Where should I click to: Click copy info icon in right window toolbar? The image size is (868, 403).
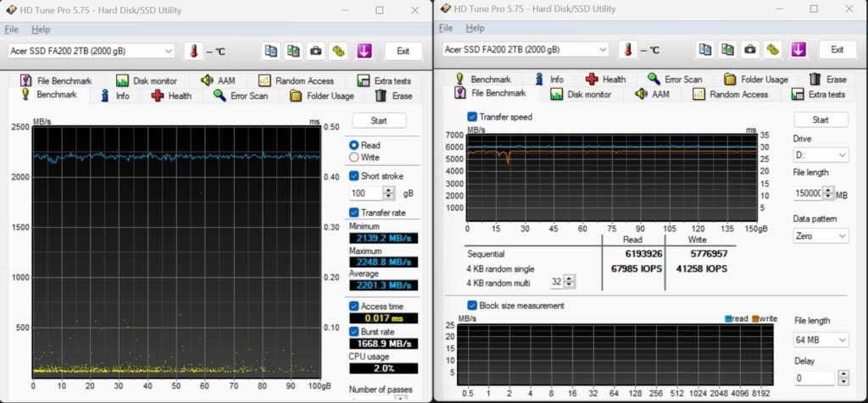coord(705,49)
